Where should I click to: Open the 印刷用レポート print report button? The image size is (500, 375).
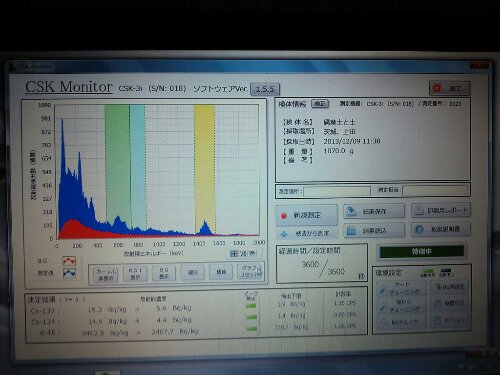pos(441,210)
